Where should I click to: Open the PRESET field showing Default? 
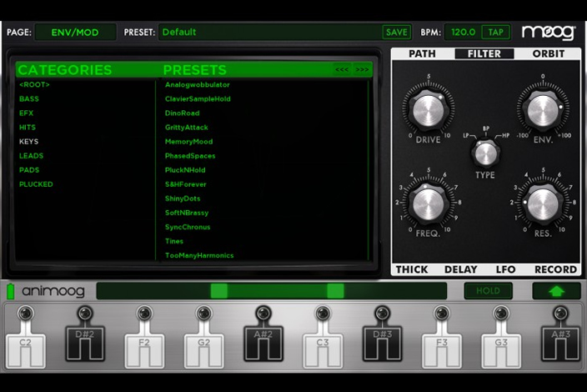coord(269,33)
